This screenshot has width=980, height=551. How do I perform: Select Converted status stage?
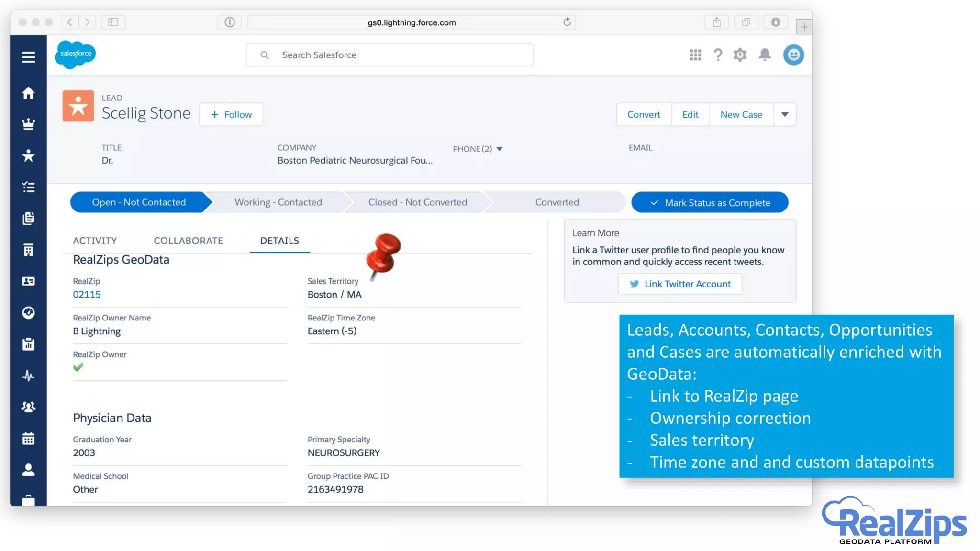[x=557, y=202]
